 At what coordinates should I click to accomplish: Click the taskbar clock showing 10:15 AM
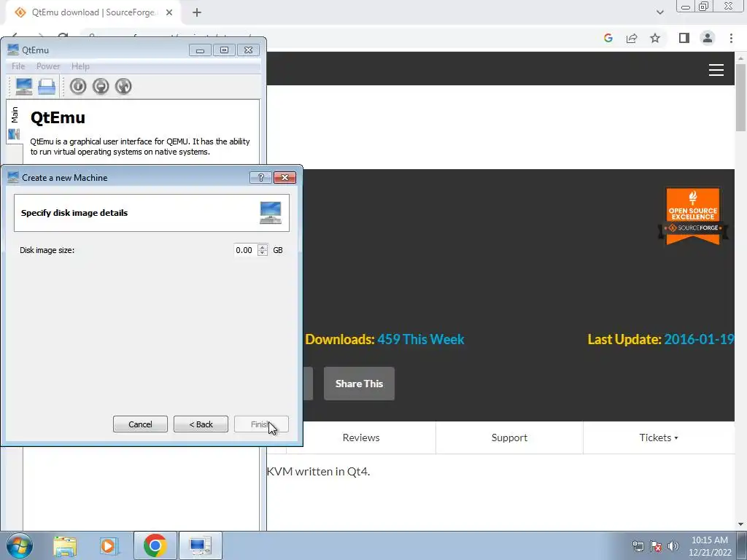point(709,546)
